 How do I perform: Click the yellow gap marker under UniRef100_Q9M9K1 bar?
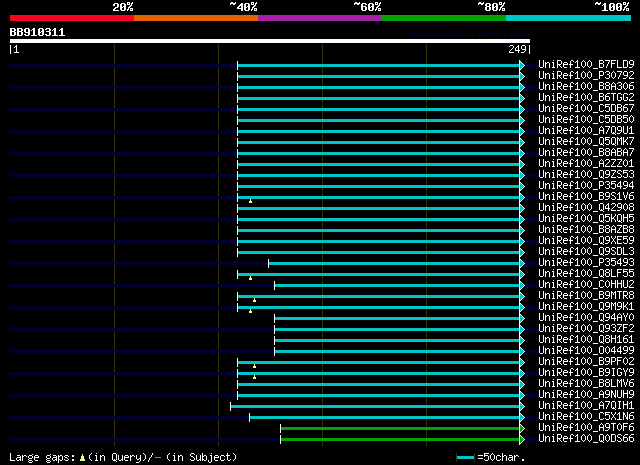tap(250, 311)
